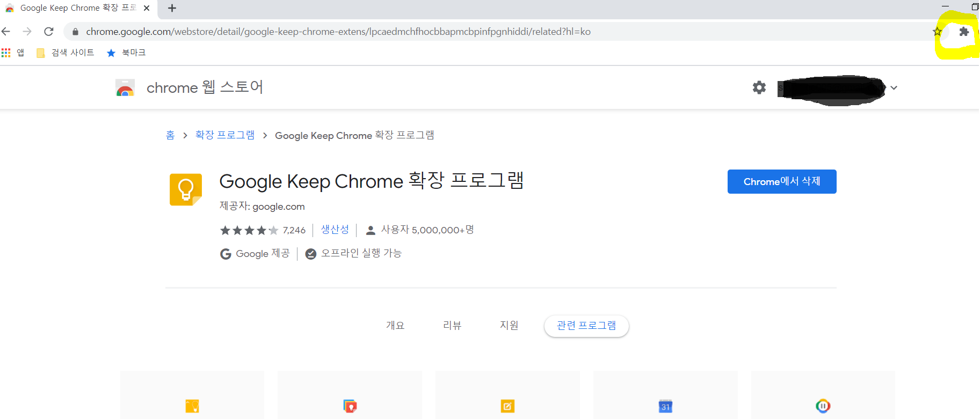Open the calendar 31 related extension thumbnail

point(665,406)
